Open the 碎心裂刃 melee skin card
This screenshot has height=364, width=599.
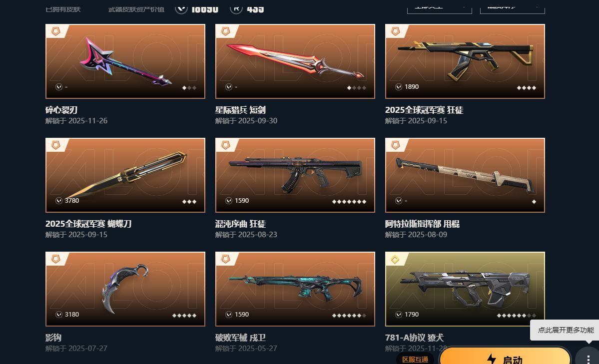tap(125, 61)
